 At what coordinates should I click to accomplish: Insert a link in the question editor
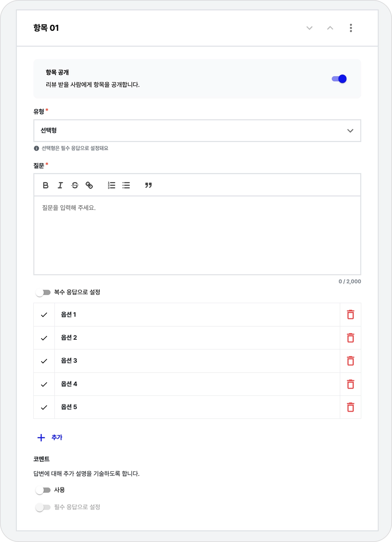coord(89,185)
